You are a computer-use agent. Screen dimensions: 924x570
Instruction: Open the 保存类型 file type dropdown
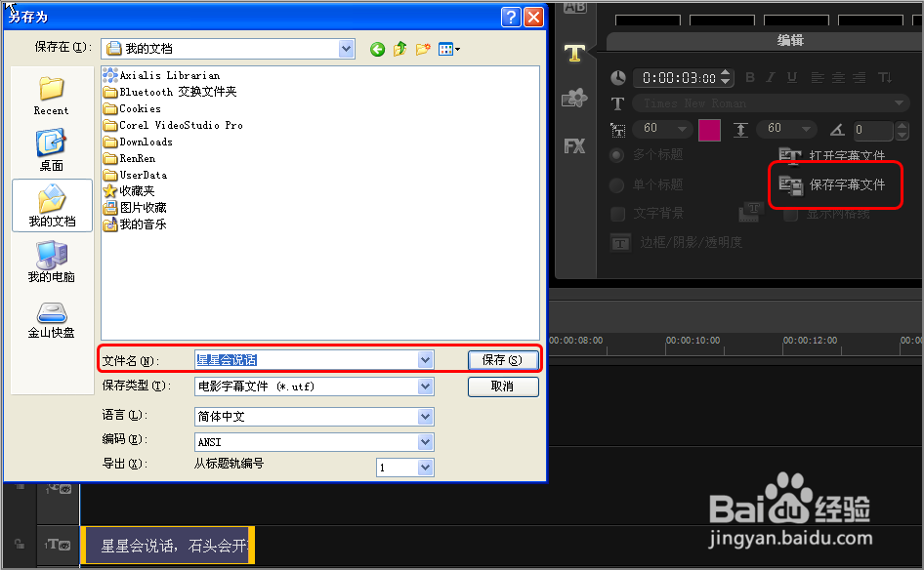(425, 386)
